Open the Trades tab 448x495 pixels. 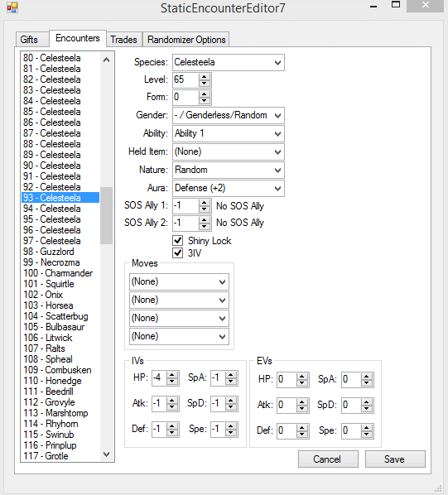[x=123, y=40]
